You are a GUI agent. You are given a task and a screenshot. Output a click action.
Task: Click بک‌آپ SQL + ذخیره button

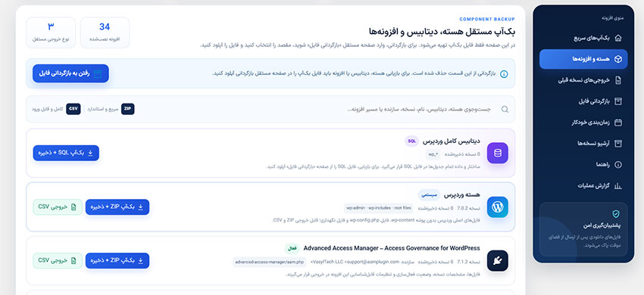pos(66,153)
